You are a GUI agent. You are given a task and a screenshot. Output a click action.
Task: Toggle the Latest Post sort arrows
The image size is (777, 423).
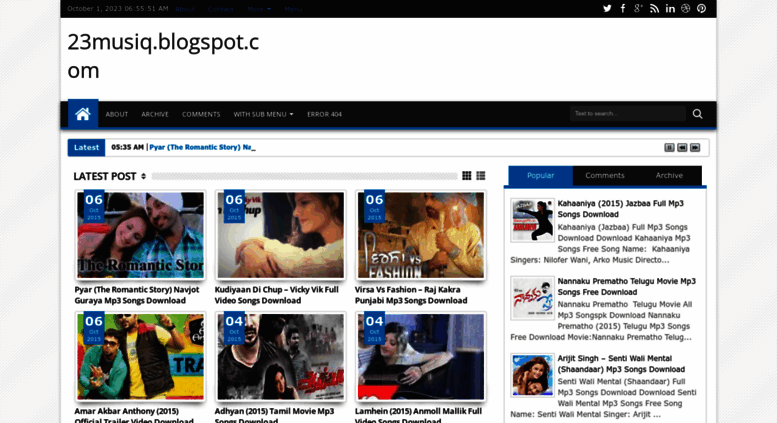(x=143, y=176)
